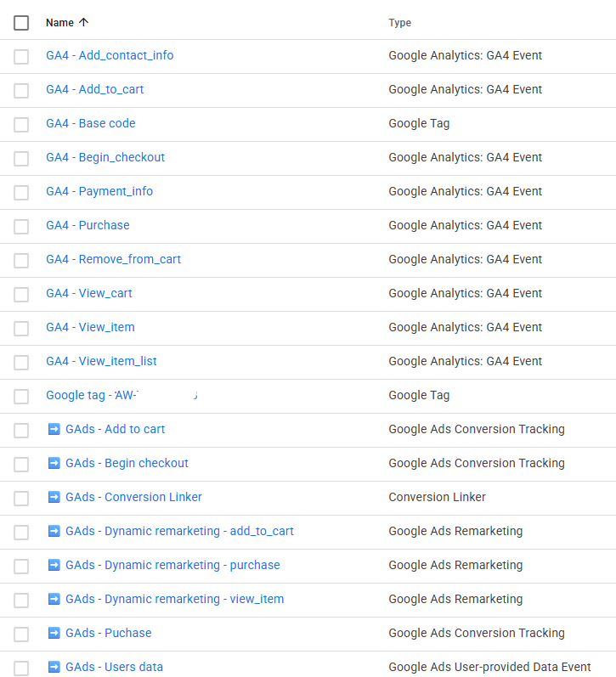Sort by the Name column header
Image resolution: width=616 pixels, height=677 pixels.
pos(59,22)
